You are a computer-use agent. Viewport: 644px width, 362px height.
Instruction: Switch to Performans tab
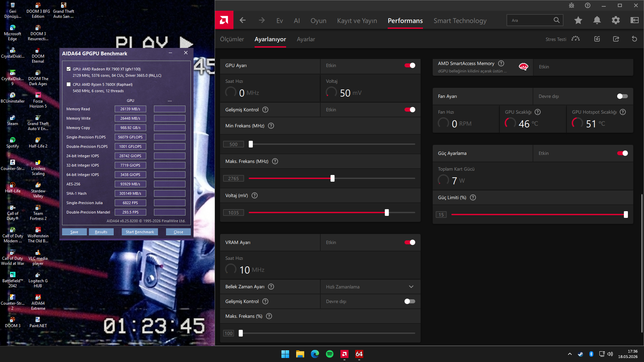pyautogui.click(x=405, y=20)
